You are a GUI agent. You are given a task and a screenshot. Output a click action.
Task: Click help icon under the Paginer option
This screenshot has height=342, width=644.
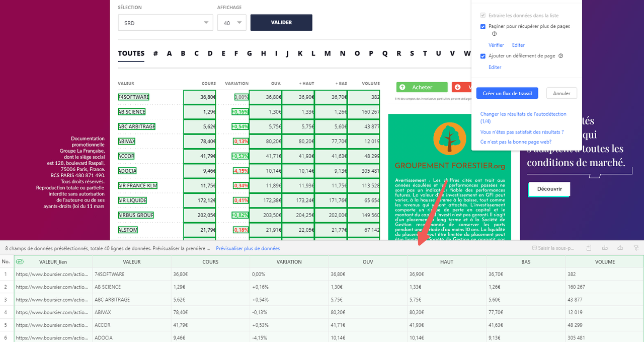[495, 34]
